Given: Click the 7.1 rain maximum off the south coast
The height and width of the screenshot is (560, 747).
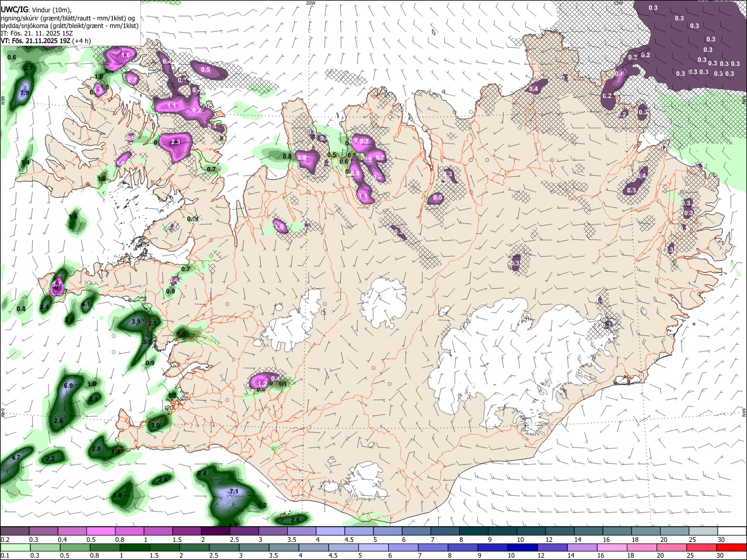Looking at the screenshot, I should [234, 492].
